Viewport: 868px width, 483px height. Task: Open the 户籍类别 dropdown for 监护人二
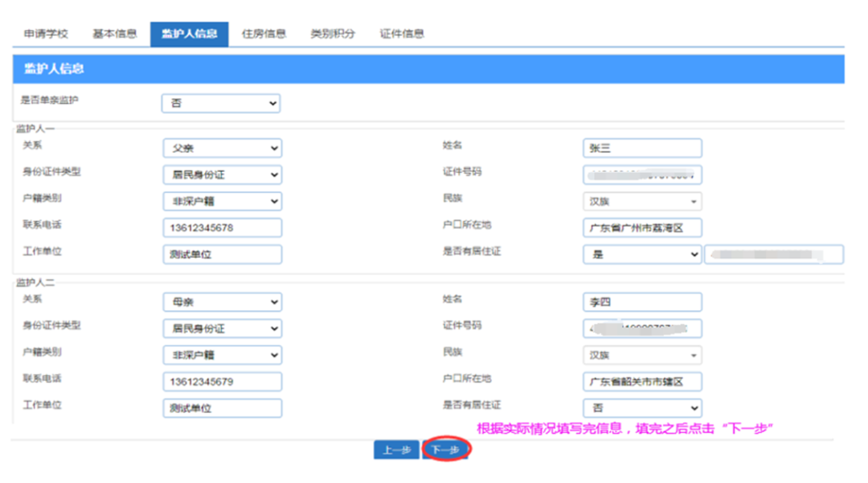[x=223, y=354]
